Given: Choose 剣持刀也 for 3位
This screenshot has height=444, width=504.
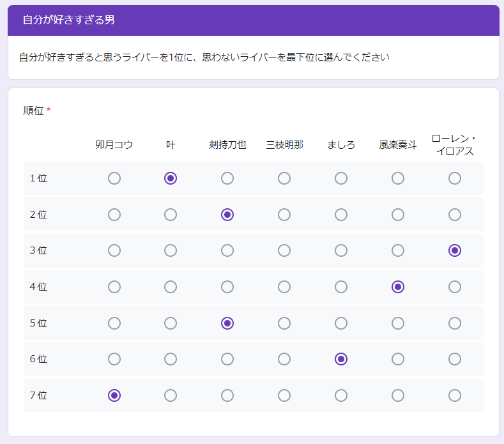Looking at the screenshot, I should [x=227, y=250].
